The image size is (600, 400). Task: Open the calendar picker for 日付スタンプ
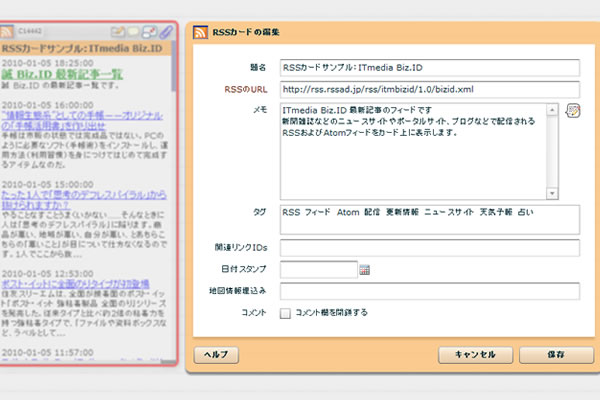[365, 269]
